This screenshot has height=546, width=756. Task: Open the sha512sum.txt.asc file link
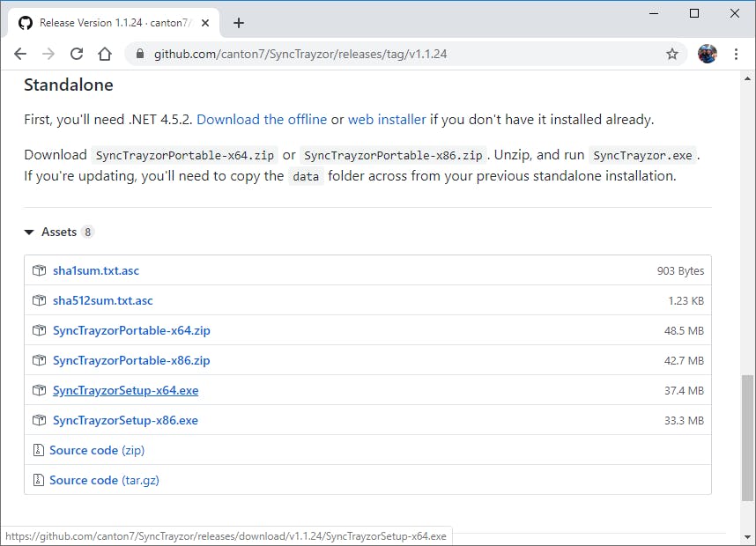[102, 301]
